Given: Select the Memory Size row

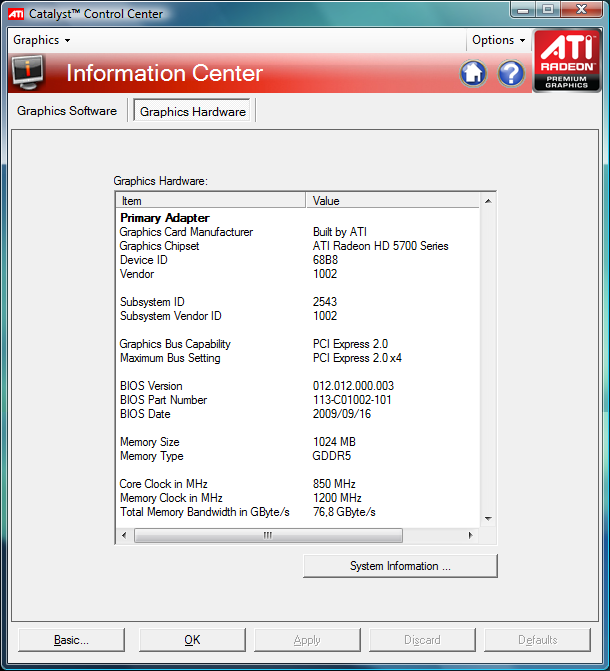Looking at the screenshot, I should coord(298,442).
